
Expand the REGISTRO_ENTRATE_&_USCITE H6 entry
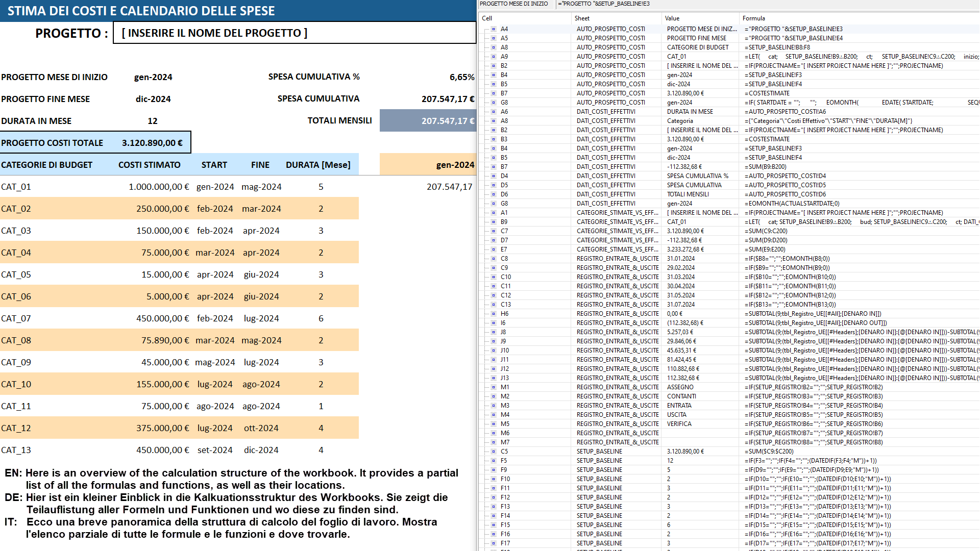click(493, 314)
